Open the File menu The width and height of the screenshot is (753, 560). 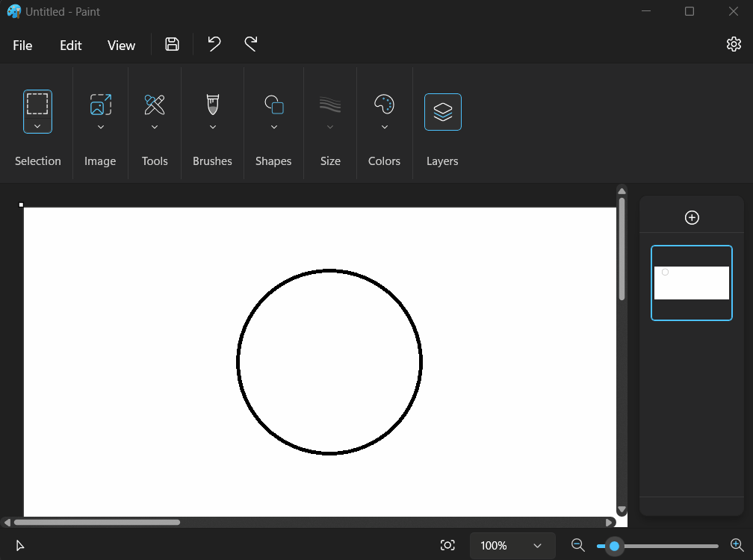22,45
